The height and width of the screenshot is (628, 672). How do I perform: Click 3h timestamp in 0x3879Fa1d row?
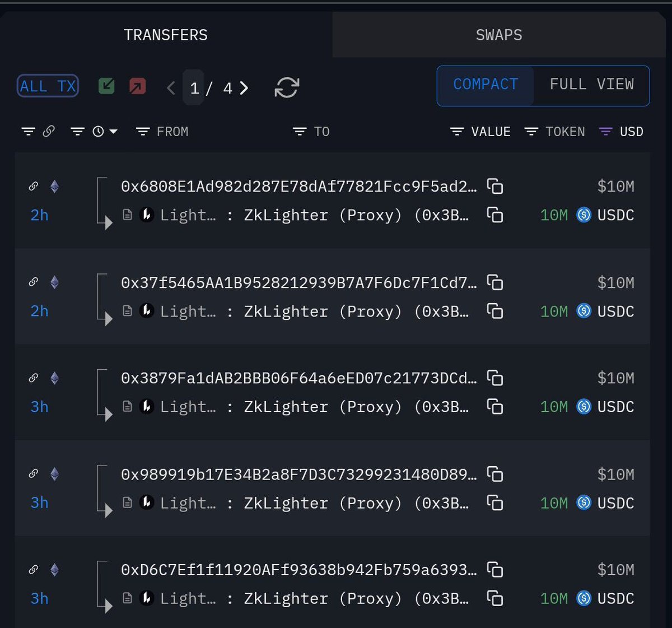click(39, 407)
